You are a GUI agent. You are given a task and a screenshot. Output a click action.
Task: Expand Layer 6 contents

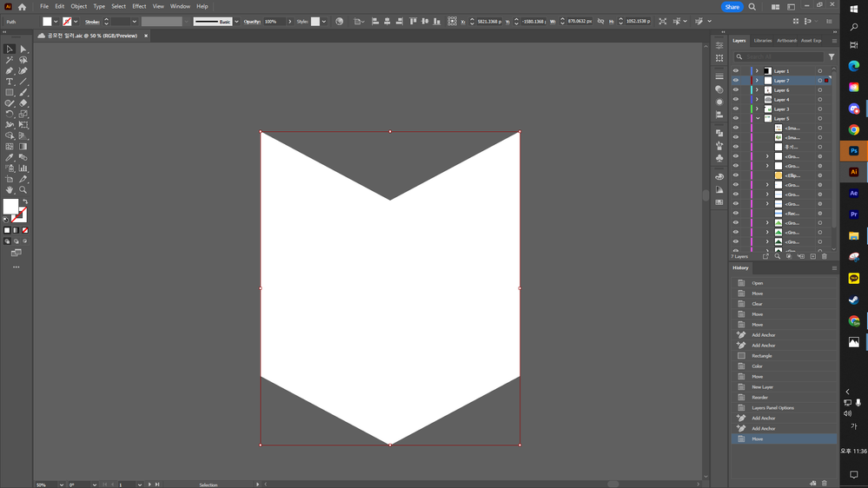(757, 90)
